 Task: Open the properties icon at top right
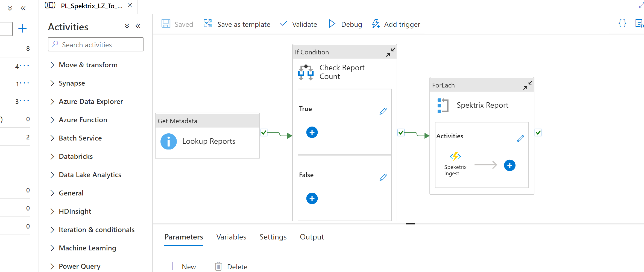click(x=639, y=23)
